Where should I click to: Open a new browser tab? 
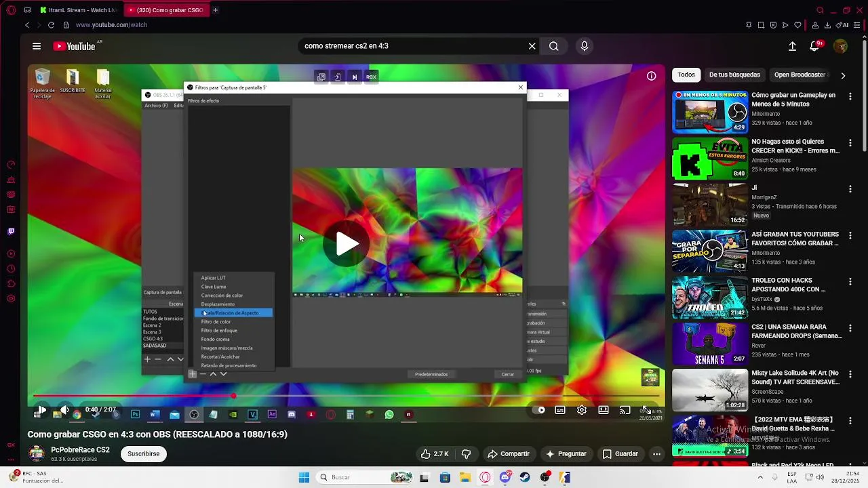(x=215, y=10)
